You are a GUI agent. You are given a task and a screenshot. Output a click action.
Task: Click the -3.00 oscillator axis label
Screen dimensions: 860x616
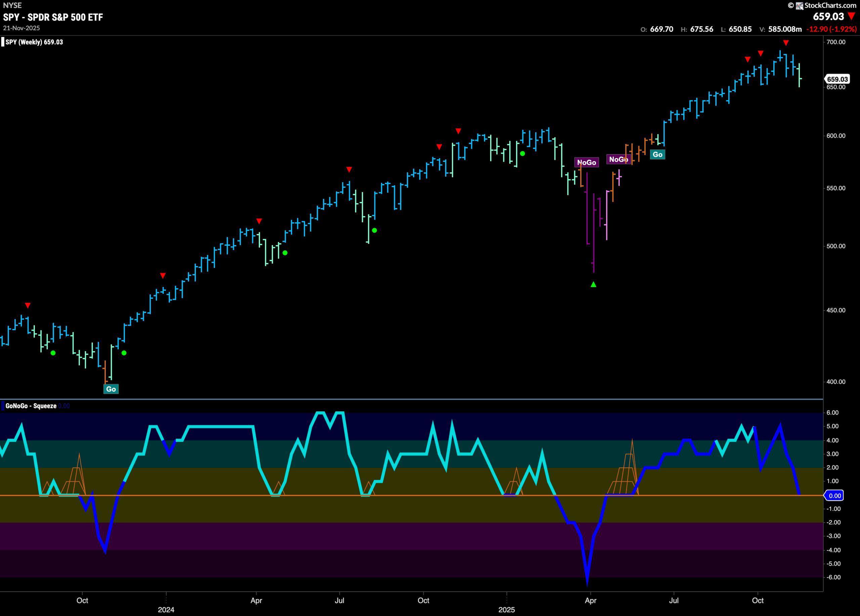coord(833,536)
